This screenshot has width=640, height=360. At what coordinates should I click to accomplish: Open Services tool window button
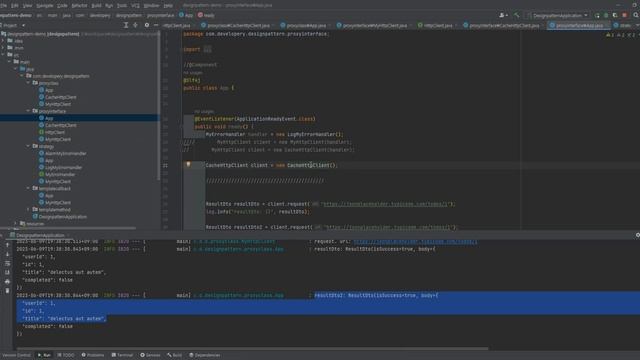(150, 355)
